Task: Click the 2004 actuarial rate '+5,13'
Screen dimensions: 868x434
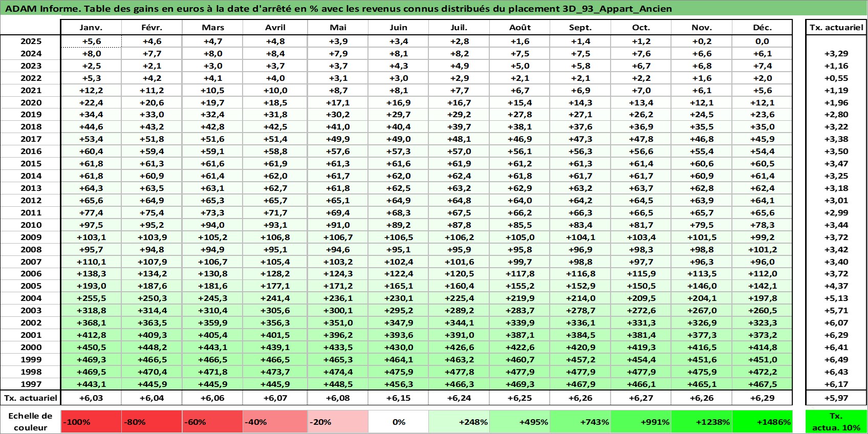Action: (x=836, y=298)
